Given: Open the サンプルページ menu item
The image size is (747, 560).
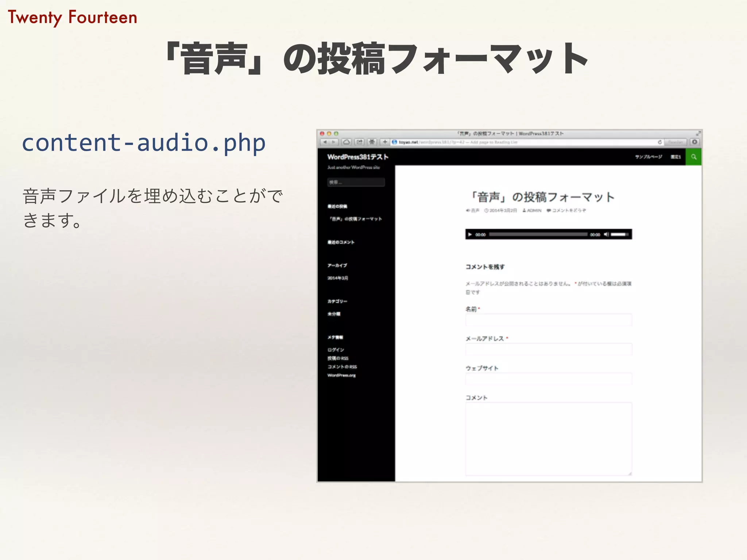Looking at the screenshot, I should tap(649, 157).
